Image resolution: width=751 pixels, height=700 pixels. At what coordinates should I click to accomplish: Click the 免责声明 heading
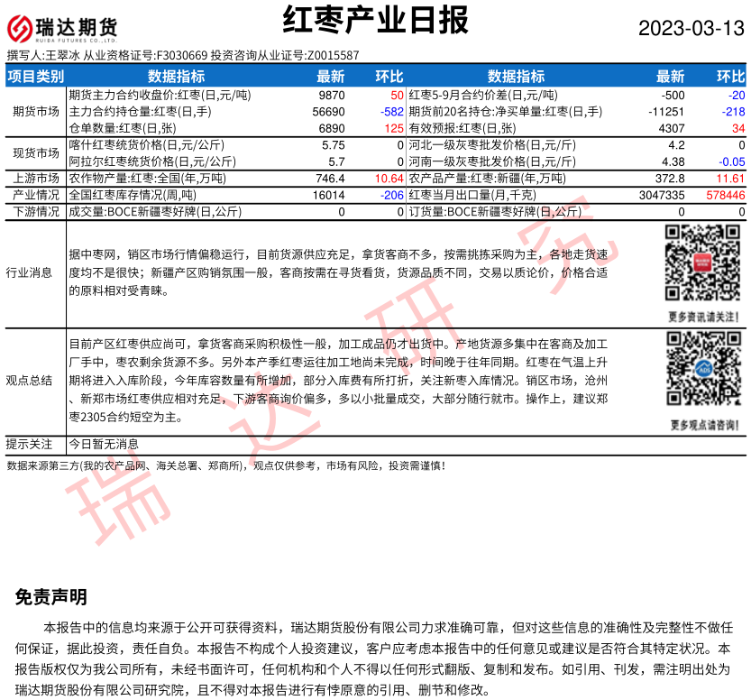[x=51, y=596]
